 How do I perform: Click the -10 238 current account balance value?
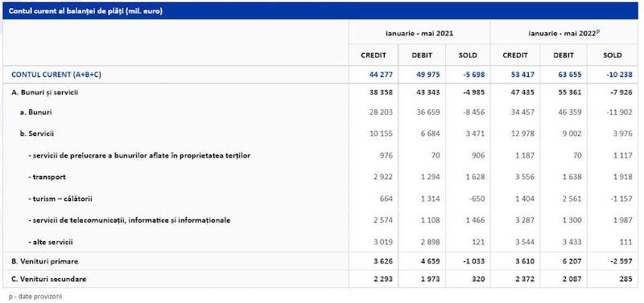click(x=619, y=75)
